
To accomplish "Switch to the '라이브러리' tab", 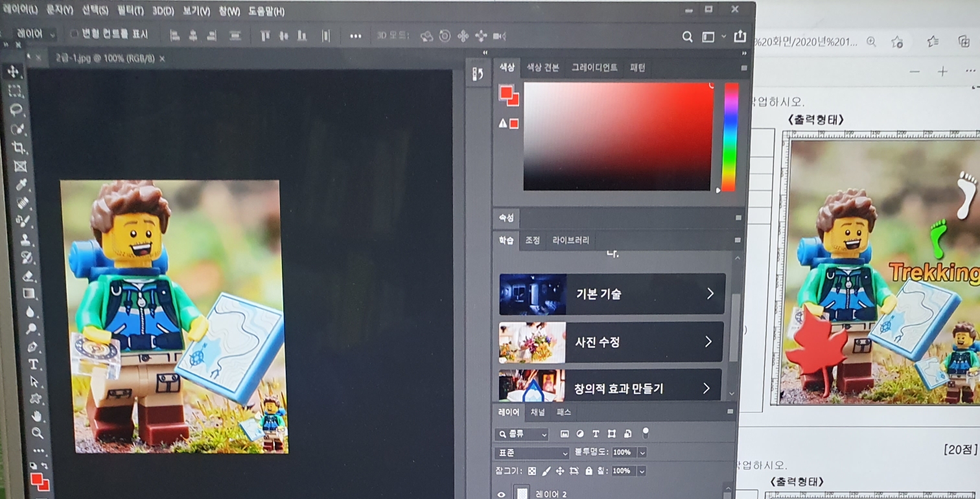I will (570, 240).
